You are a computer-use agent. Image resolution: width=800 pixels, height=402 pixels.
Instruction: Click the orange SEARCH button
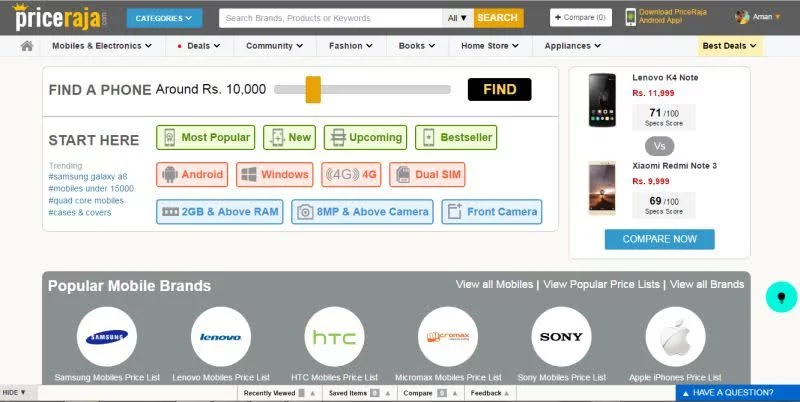pyautogui.click(x=498, y=18)
